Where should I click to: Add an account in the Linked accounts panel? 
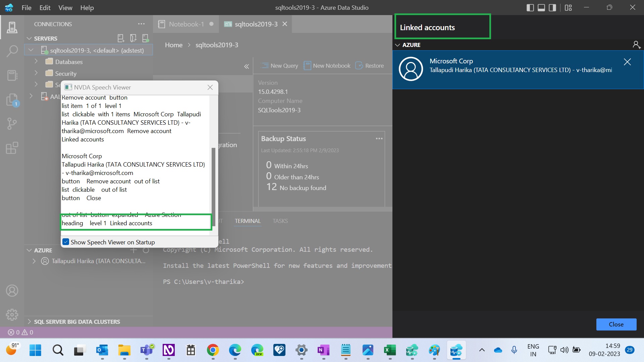click(636, 45)
